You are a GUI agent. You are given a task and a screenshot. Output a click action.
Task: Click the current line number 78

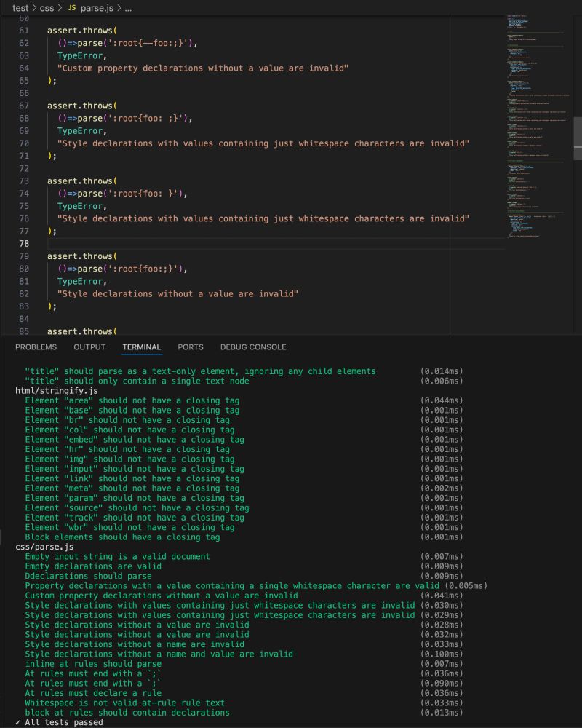click(24, 244)
